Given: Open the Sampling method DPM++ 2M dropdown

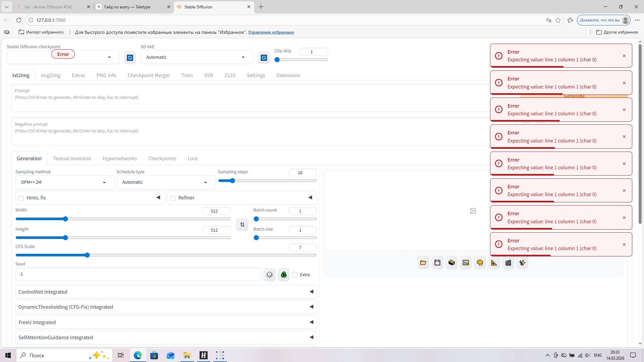Looking at the screenshot, I should pyautogui.click(x=65, y=182).
